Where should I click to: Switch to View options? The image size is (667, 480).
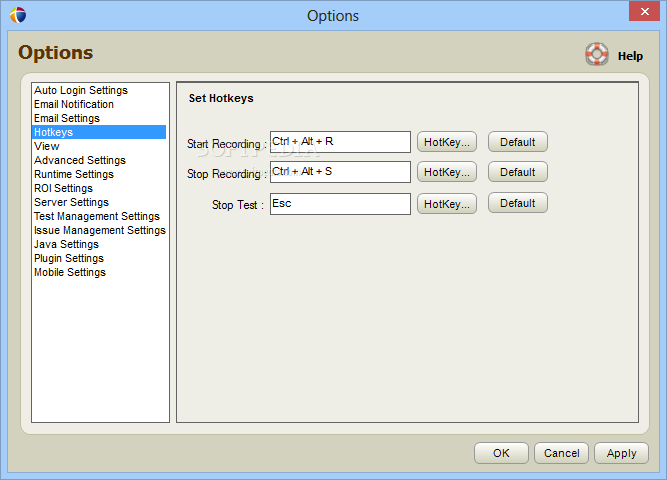(47, 146)
